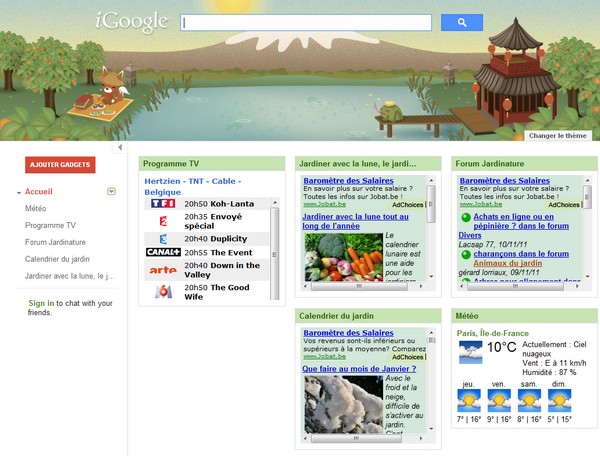Open Calendrier du jardin in the sidebar
600x456 pixels.
tap(57, 259)
